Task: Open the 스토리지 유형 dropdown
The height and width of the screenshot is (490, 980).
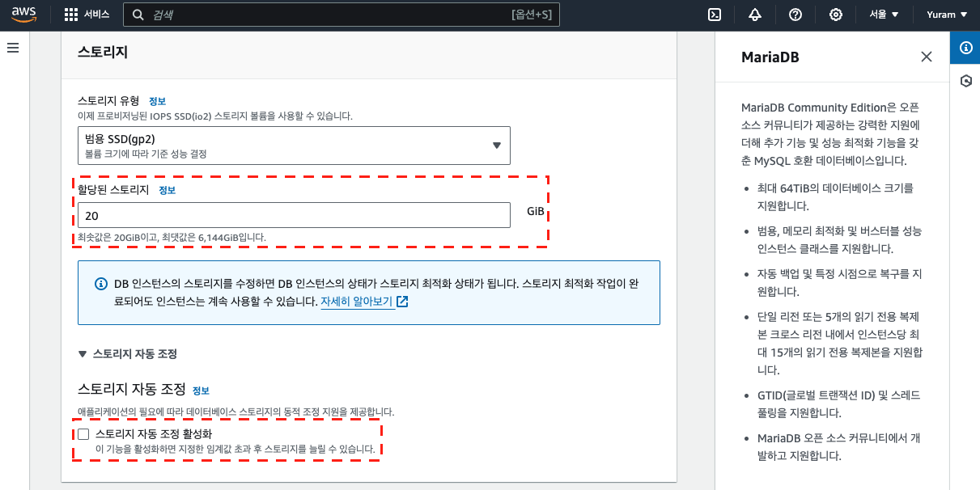Action: pos(293,146)
